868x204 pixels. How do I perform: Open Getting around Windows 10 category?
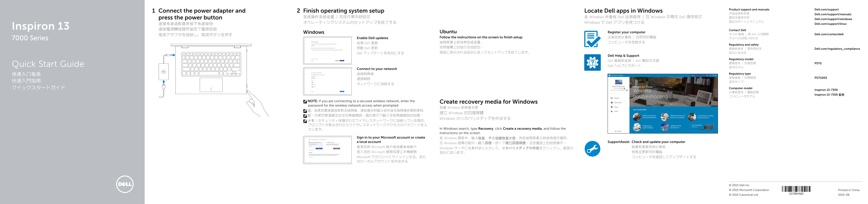point(671,127)
